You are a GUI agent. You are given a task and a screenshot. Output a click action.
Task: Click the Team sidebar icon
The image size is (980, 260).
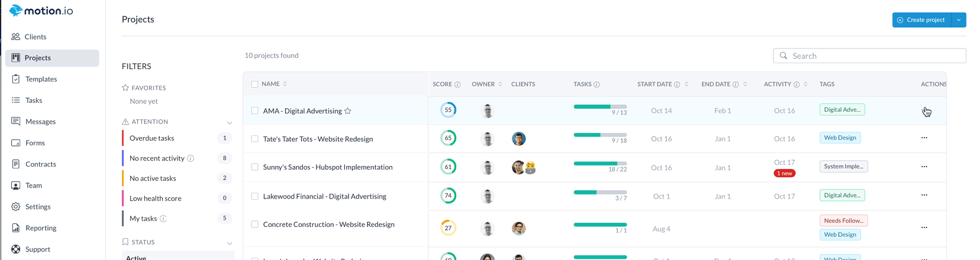16,186
